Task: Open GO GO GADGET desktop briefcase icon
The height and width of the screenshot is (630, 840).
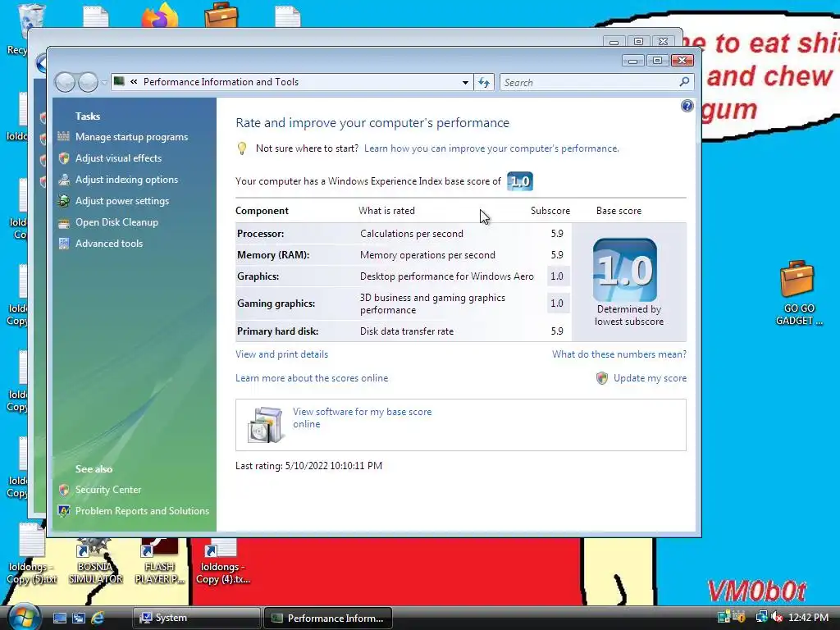Action: tap(797, 293)
